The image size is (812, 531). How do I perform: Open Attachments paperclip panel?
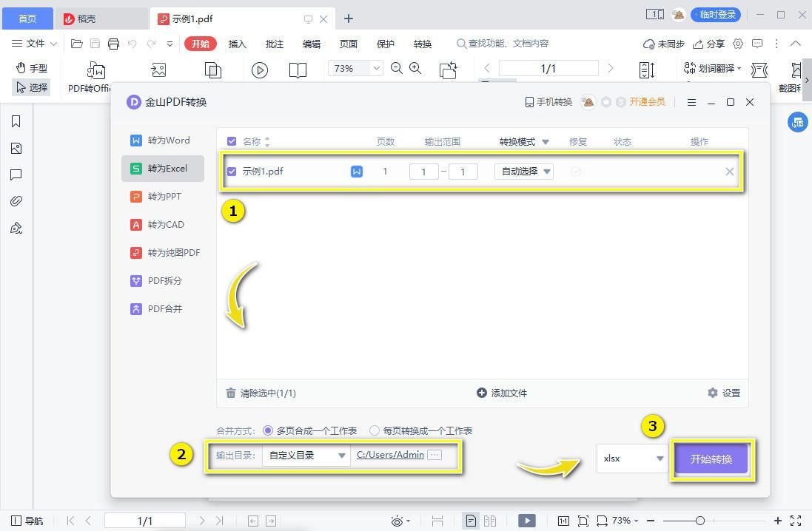pyautogui.click(x=16, y=201)
